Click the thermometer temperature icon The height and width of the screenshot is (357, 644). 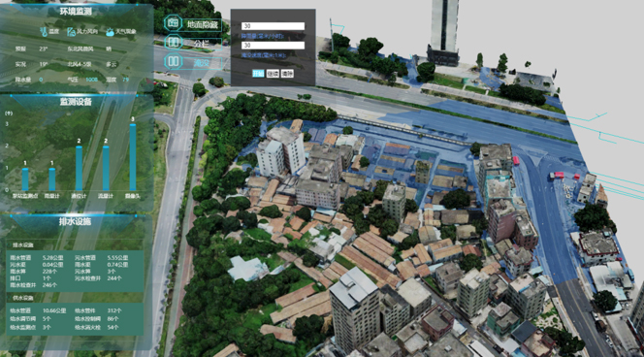(44, 32)
